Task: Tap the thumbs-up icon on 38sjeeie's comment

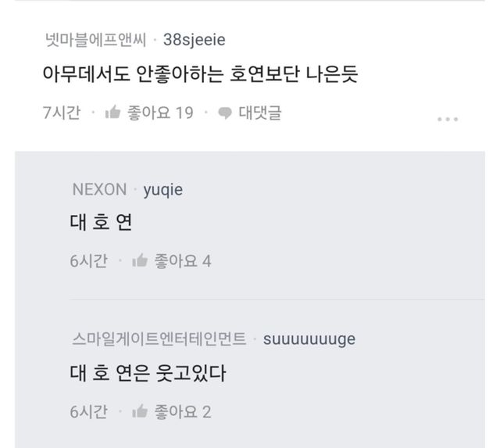Action: click(112, 113)
